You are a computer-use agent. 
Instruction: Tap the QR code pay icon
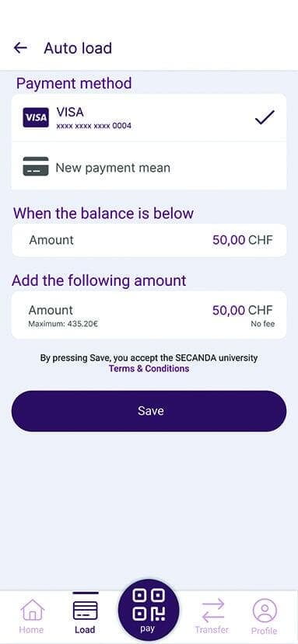tap(149, 605)
